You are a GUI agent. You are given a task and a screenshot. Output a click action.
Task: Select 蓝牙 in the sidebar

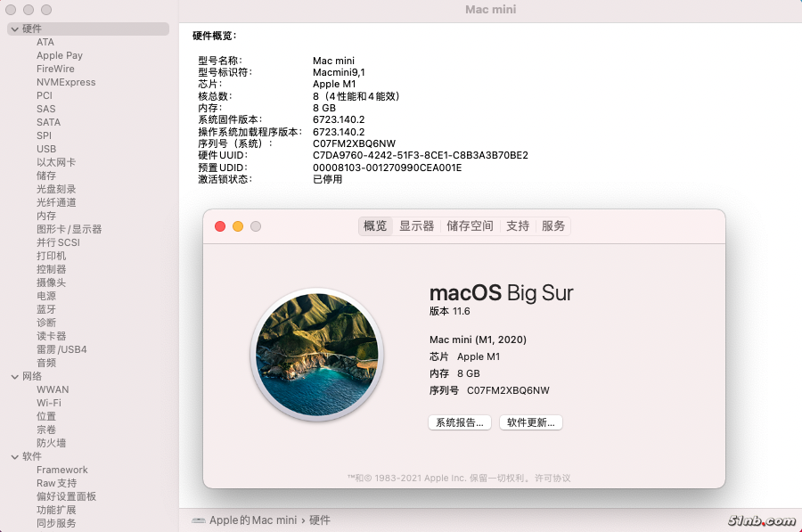[46, 309]
